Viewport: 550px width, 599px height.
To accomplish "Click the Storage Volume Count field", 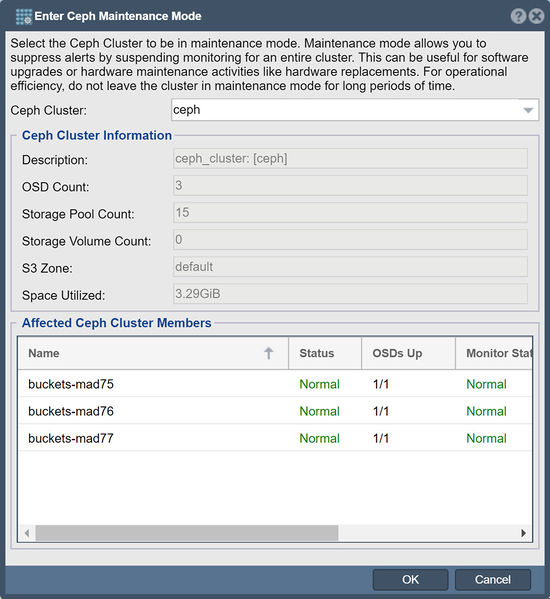I will click(350, 240).
